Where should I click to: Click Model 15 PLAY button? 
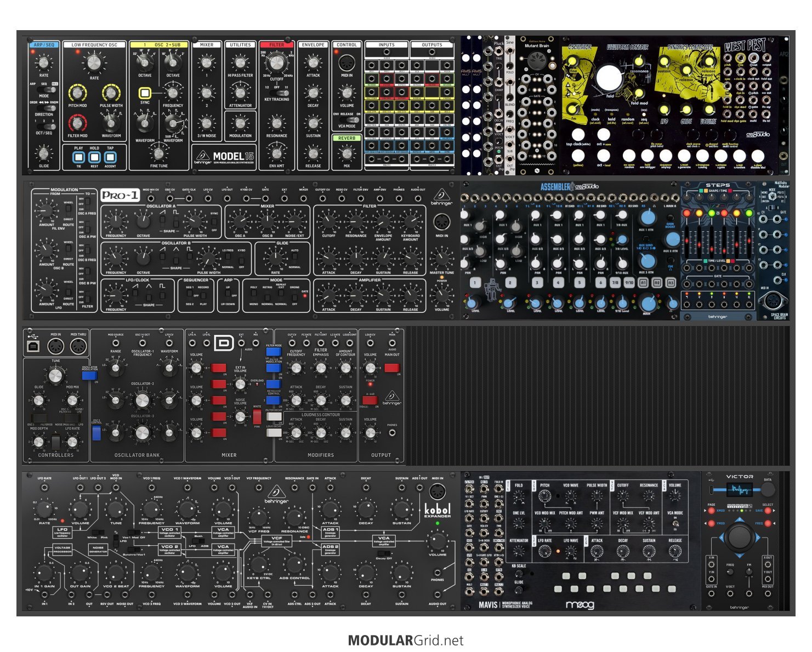pos(78,158)
